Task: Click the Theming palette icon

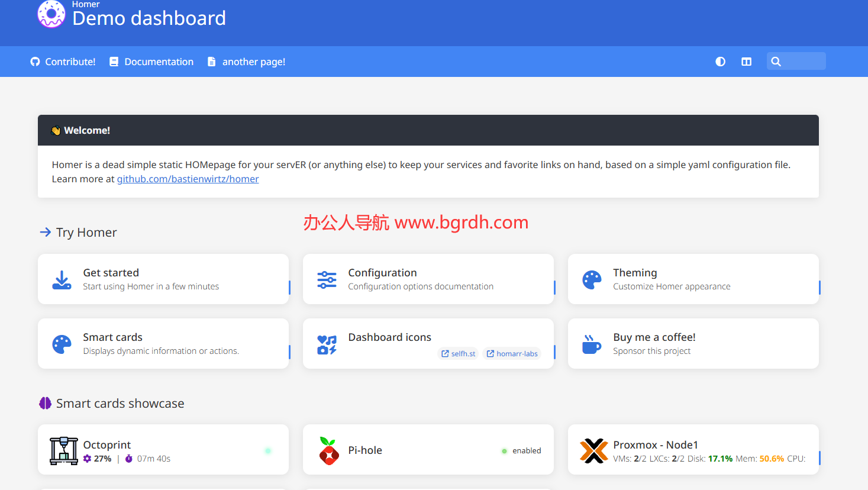Action: pos(592,279)
